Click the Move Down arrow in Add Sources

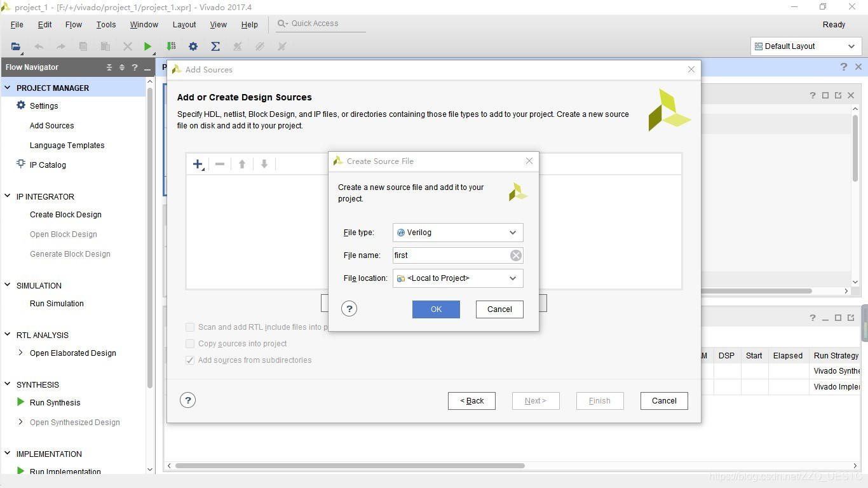pyautogui.click(x=264, y=164)
